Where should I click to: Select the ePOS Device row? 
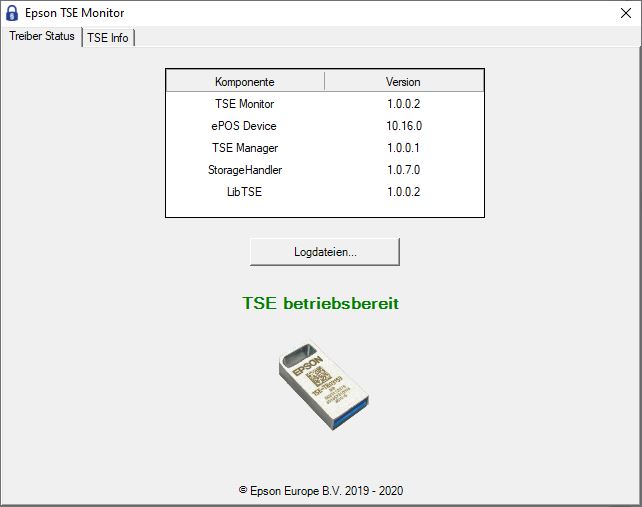[x=325, y=126]
